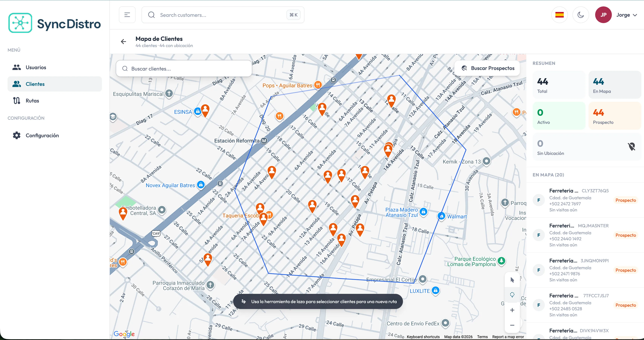Screen dimensions: 644x340
Task: Select Clientes in the sidebar menu
Action: [x=55, y=84]
